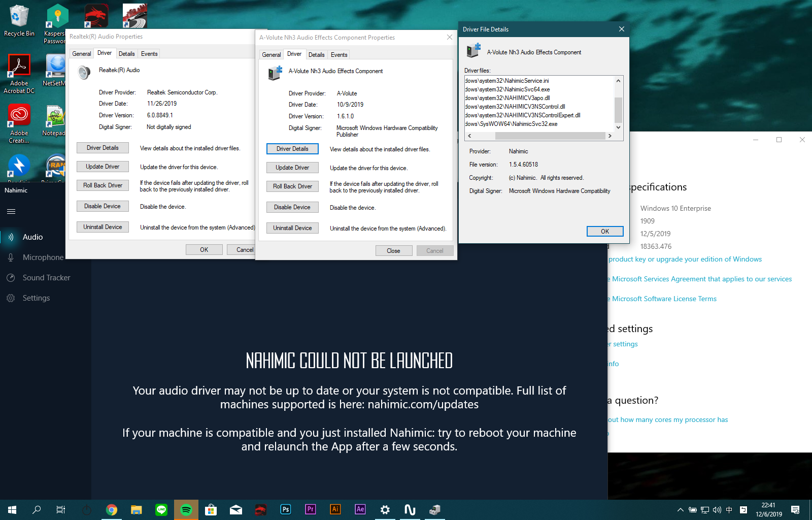This screenshot has width=812, height=520.
Task: Open After Effects from taskbar
Action: [x=360, y=509]
